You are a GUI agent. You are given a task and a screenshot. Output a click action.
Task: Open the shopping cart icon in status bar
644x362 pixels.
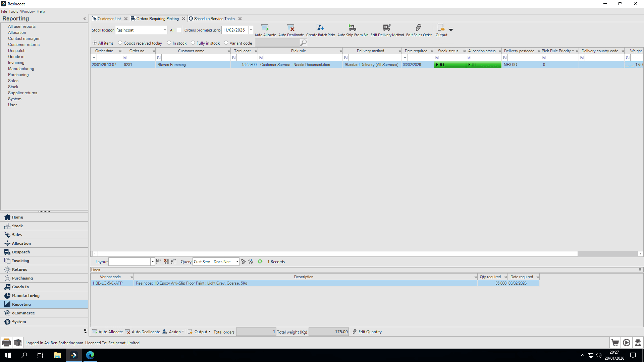[x=615, y=343]
